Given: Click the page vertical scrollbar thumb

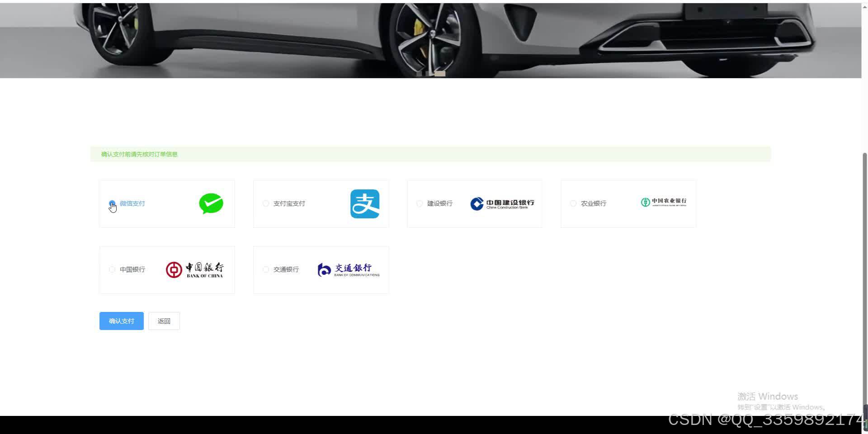Looking at the screenshot, I should pyautogui.click(x=865, y=283).
